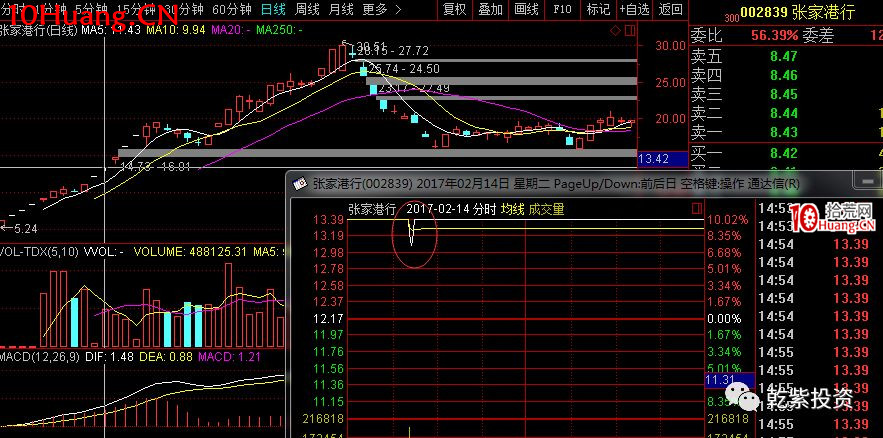Click the MA20 indicator label on the daily chart
Screen dimensions: 883x438
(x=230, y=30)
